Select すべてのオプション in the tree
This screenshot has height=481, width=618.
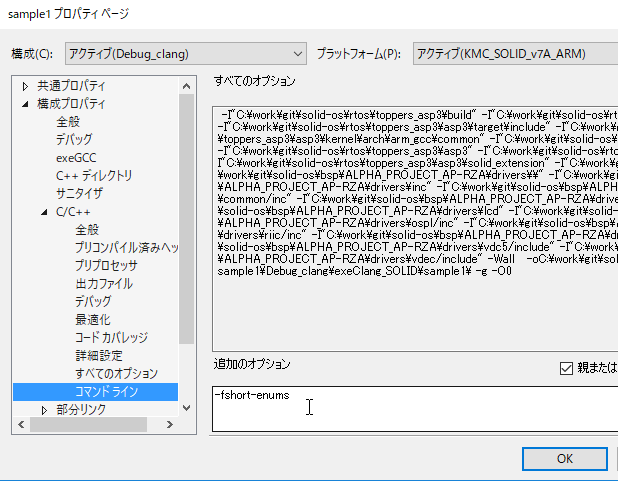point(116,374)
